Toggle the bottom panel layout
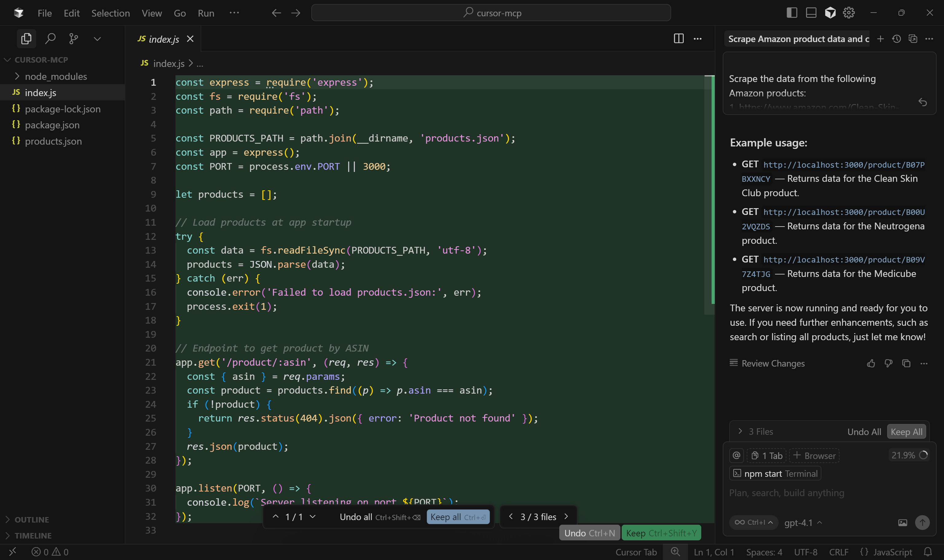The width and height of the screenshot is (944, 560). (x=810, y=13)
